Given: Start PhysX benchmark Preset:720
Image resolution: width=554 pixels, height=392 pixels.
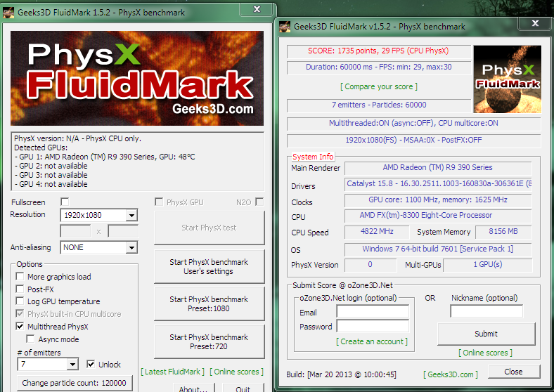Looking at the screenshot, I should pos(210,341).
